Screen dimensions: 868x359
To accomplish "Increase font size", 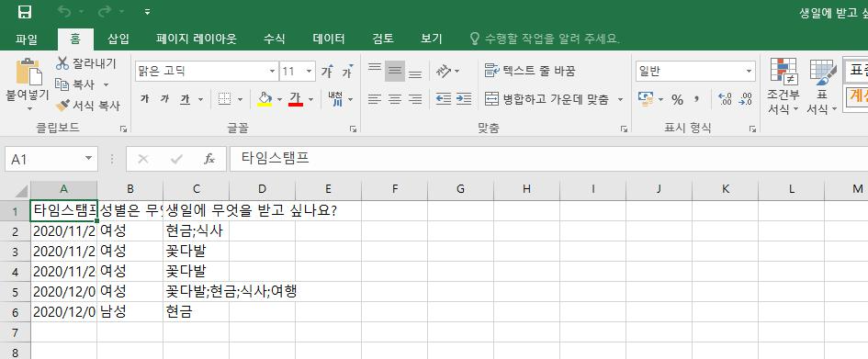I will 328,72.
